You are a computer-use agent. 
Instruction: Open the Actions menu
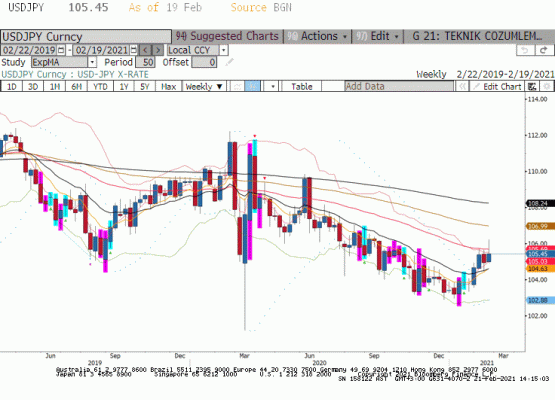317,36
